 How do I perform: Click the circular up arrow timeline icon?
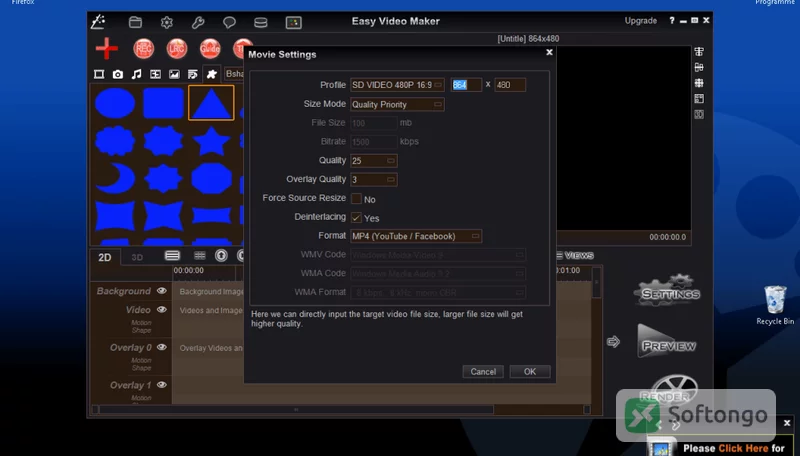(221, 256)
